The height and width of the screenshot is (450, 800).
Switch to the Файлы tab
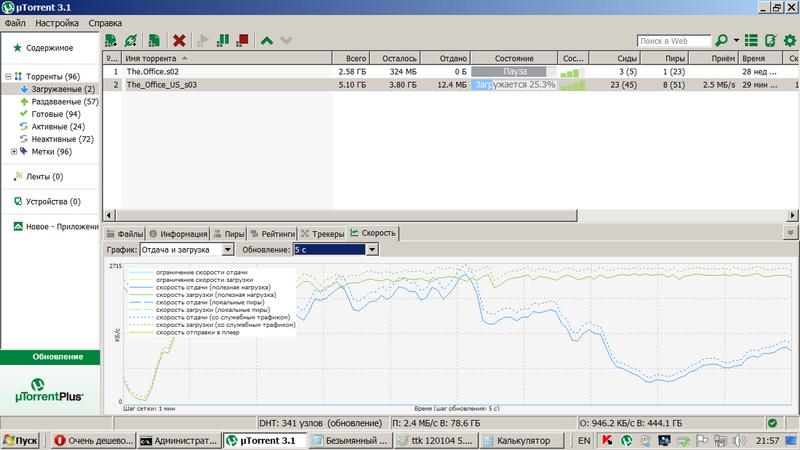(124, 234)
